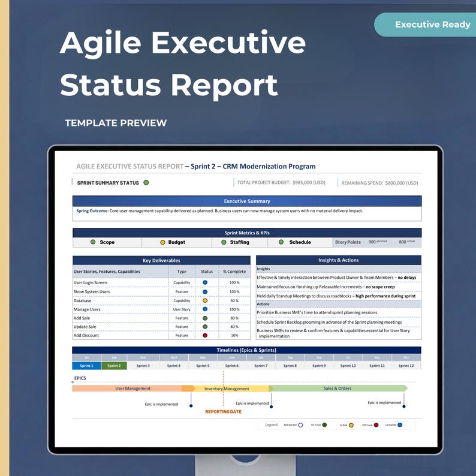Select the Sprint 11 cell
The image size is (476, 476).
[x=377, y=366]
